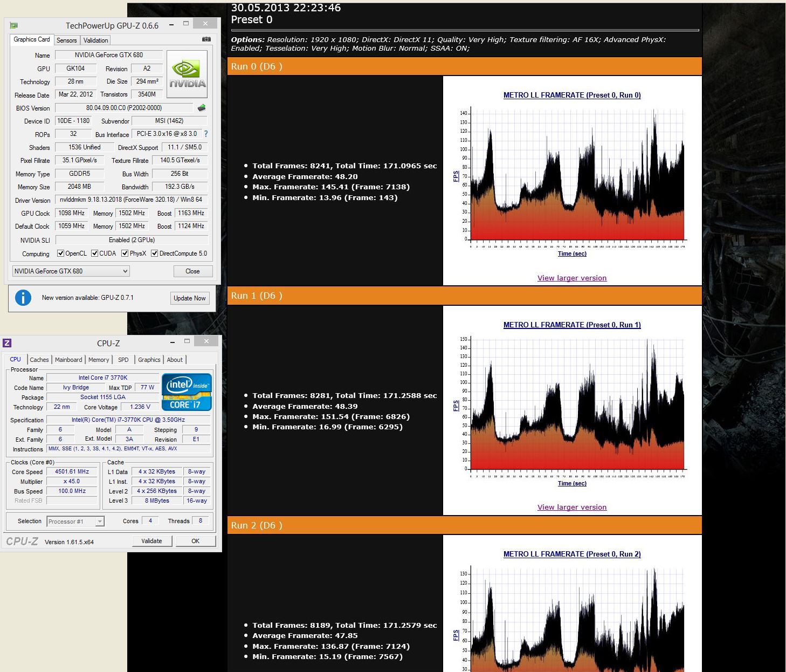Click the OK button in CPU-Z

195,541
